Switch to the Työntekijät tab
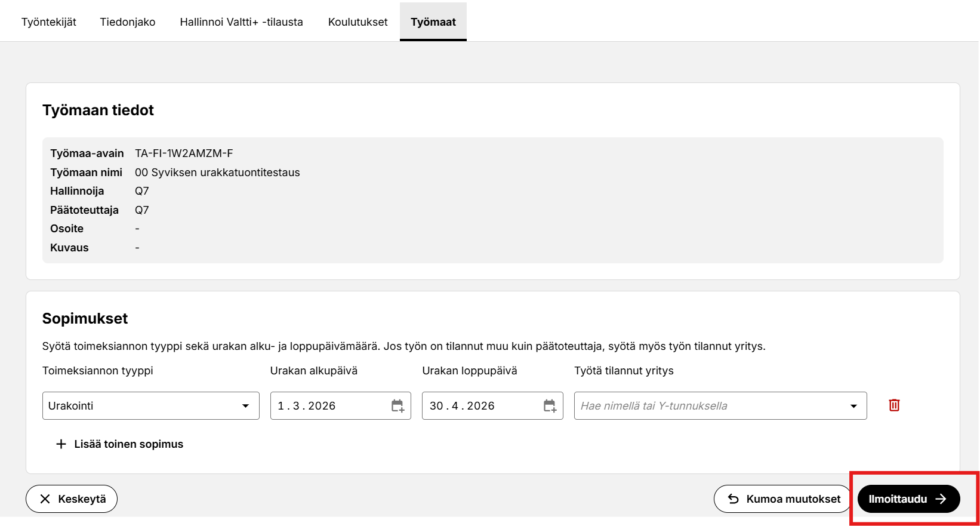The width and height of the screenshot is (980, 526). tap(49, 22)
